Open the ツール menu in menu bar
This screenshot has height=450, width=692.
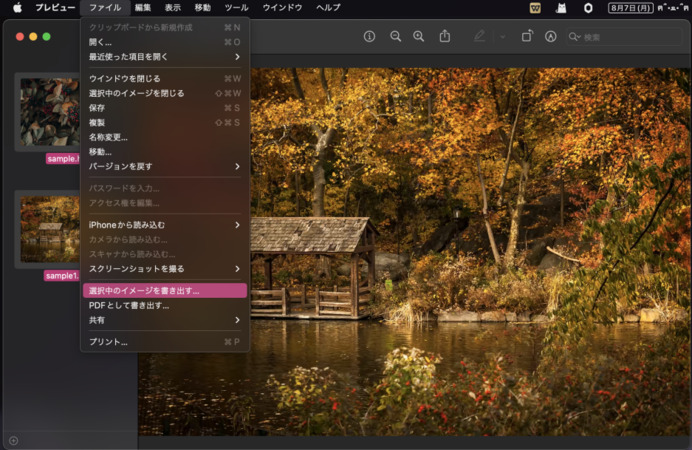point(236,7)
